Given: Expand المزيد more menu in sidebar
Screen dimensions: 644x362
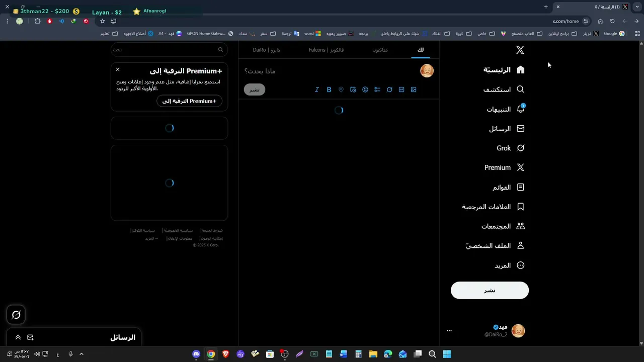Looking at the screenshot, I should click(x=510, y=265).
